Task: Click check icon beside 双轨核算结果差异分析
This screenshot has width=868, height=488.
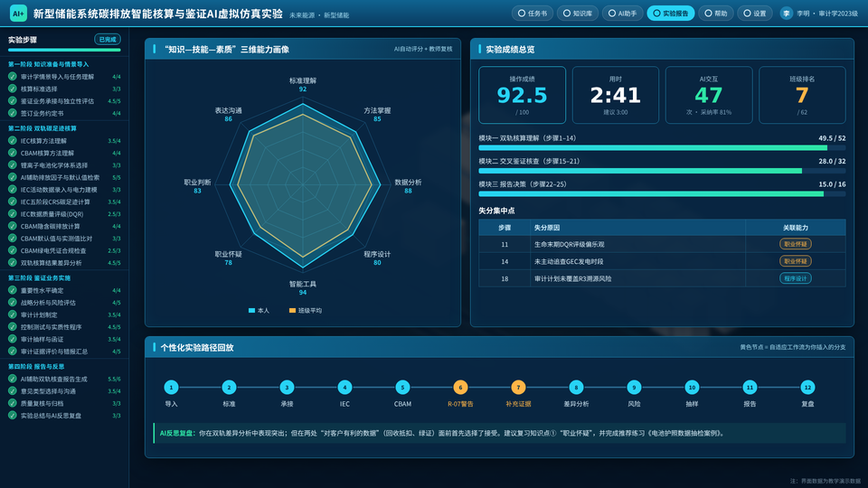Action: point(12,262)
